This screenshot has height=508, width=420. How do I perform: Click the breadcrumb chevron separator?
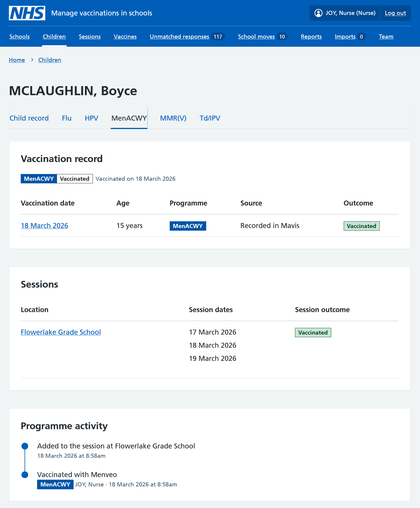[x=32, y=60]
